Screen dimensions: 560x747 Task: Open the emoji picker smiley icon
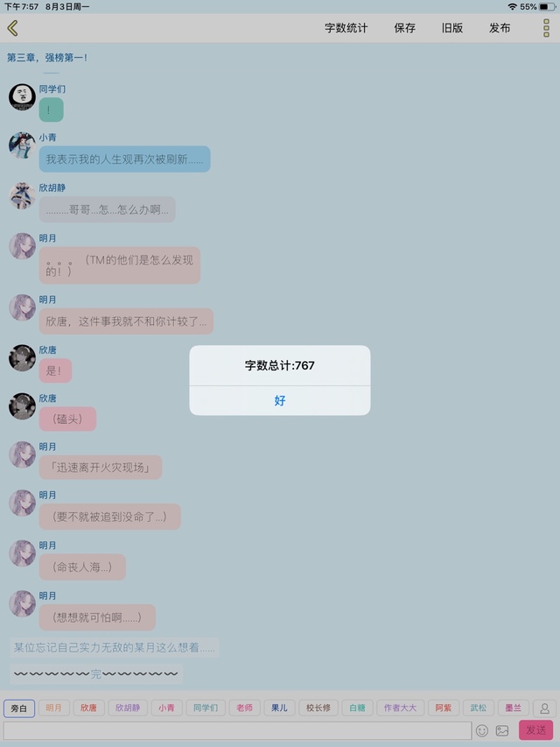pyautogui.click(x=482, y=730)
